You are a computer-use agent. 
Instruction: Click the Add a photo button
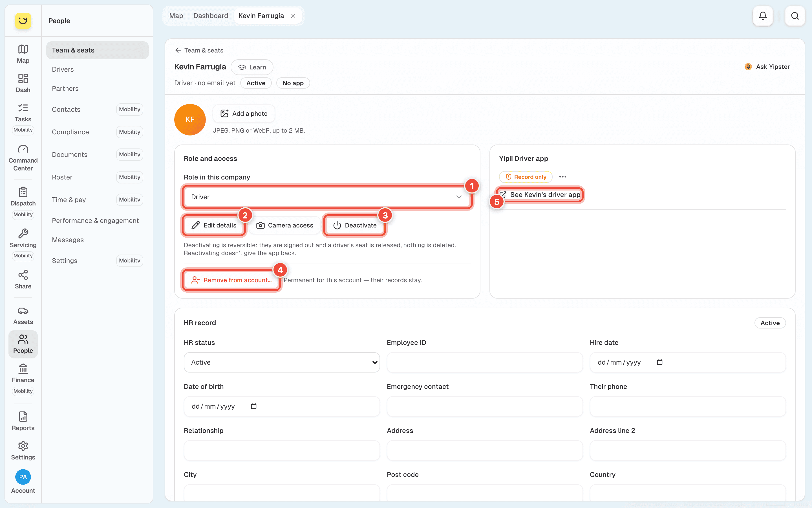point(244,113)
